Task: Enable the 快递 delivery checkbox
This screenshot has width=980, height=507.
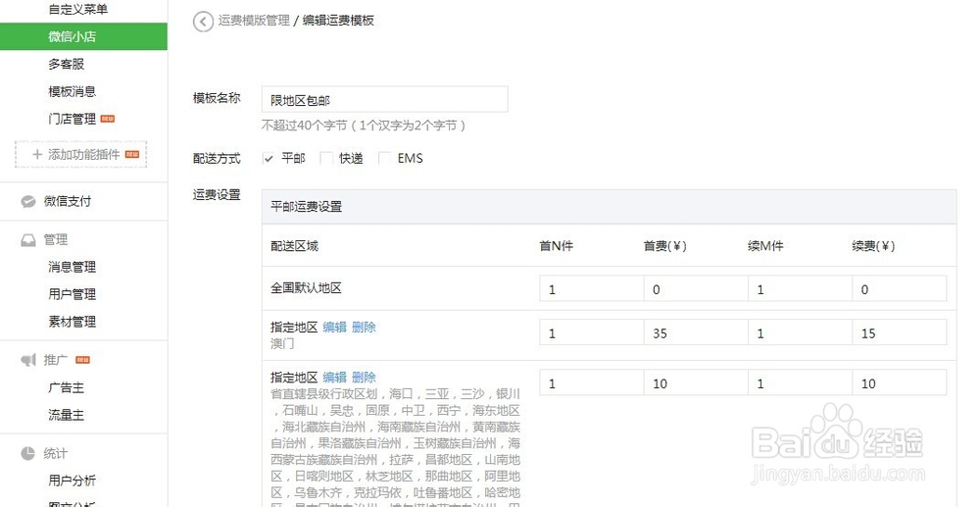Action: (326, 159)
